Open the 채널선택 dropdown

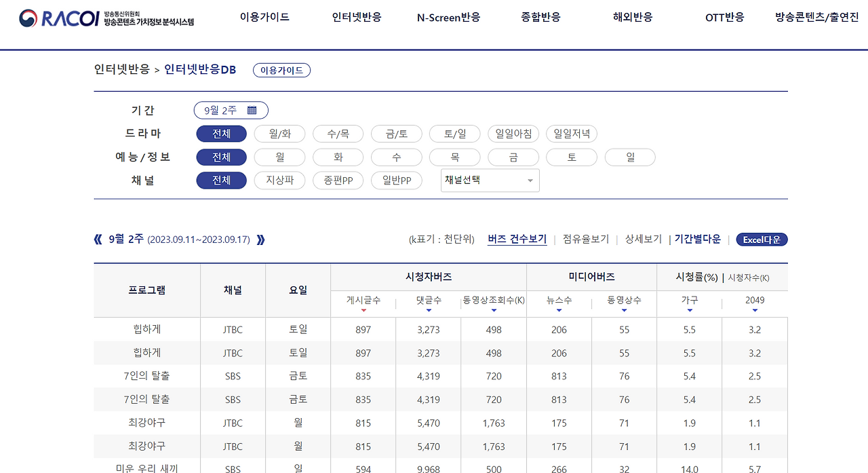click(490, 180)
